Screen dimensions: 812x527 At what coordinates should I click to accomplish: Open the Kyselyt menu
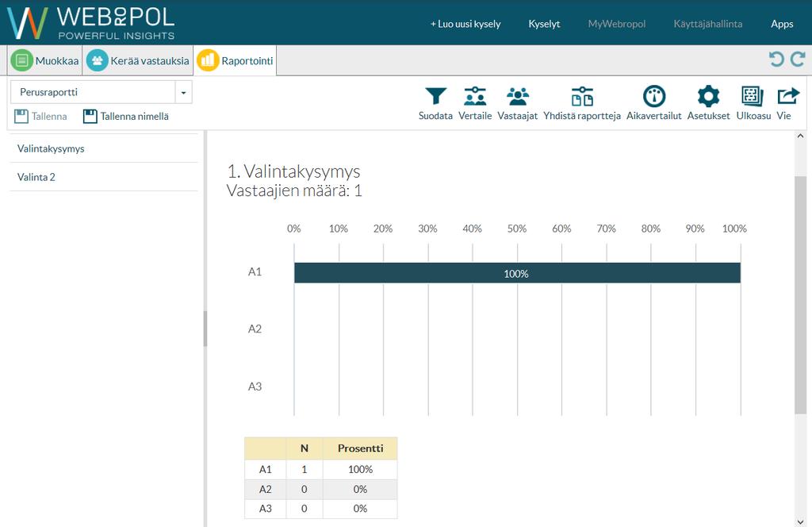[x=544, y=24]
